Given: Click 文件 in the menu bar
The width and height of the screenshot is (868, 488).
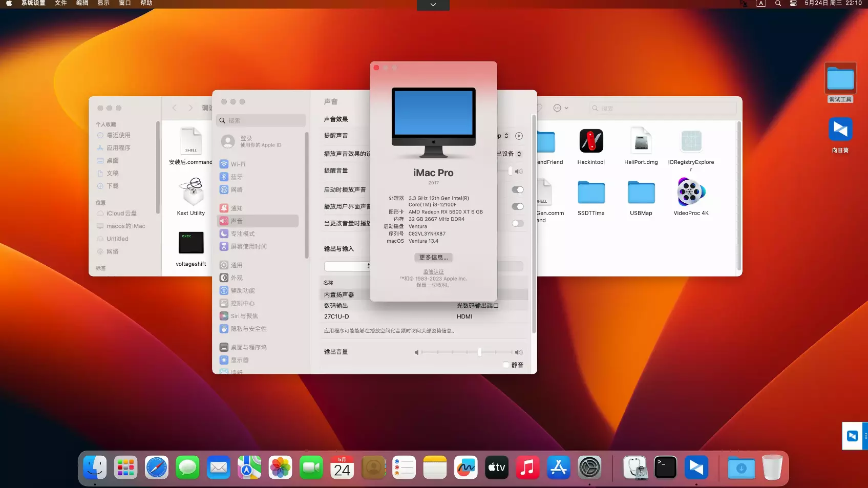Looking at the screenshot, I should (60, 3).
